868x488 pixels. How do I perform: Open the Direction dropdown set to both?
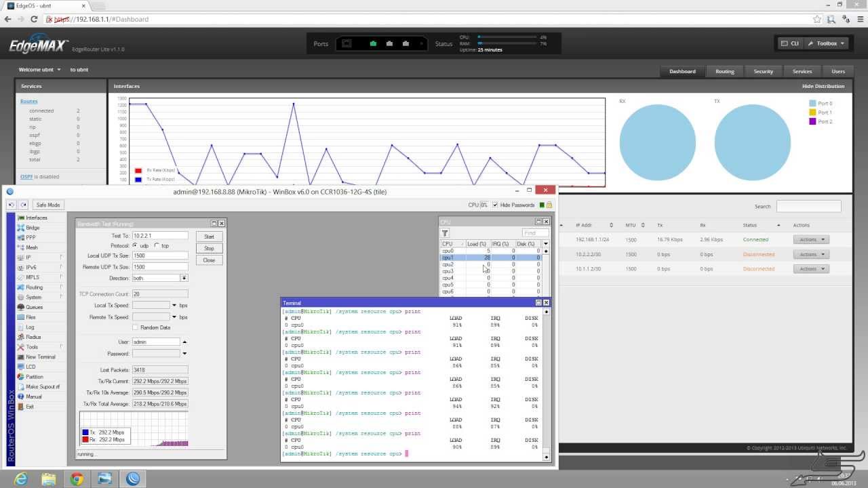[184, 278]
